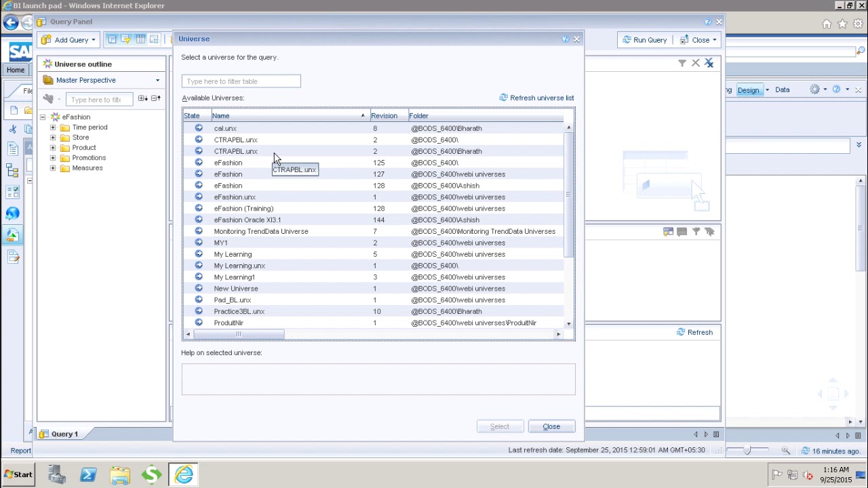Open the Close dropdown in Query Panel
The height and width of the screenshot is (488, 868).
click(714, 40)
